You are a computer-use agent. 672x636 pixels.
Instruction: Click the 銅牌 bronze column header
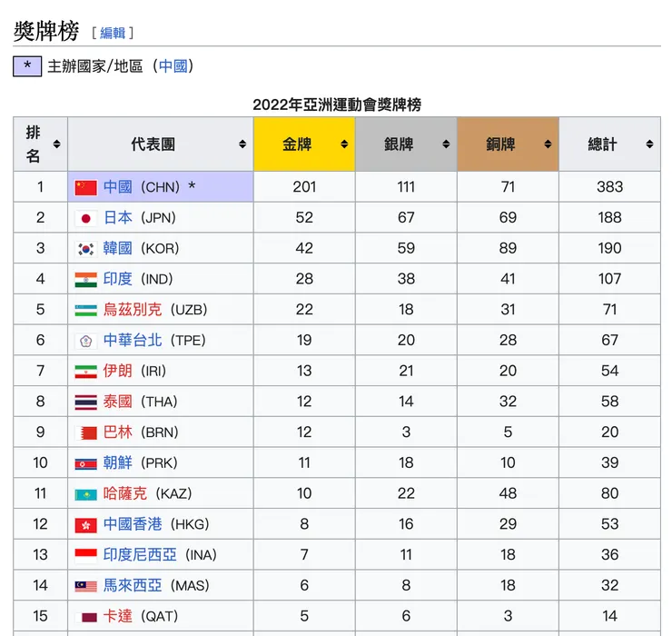point(508,144)
